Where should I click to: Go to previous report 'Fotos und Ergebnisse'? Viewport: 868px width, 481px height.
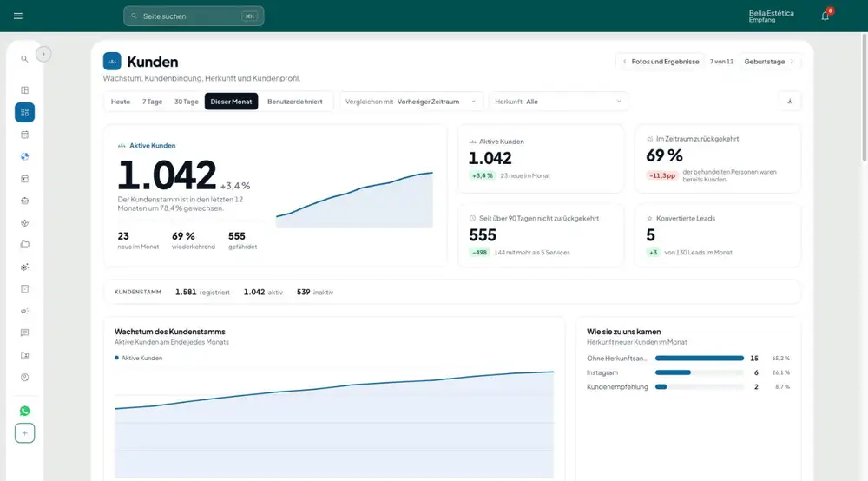pyautogui.click(x=661, y=62)
